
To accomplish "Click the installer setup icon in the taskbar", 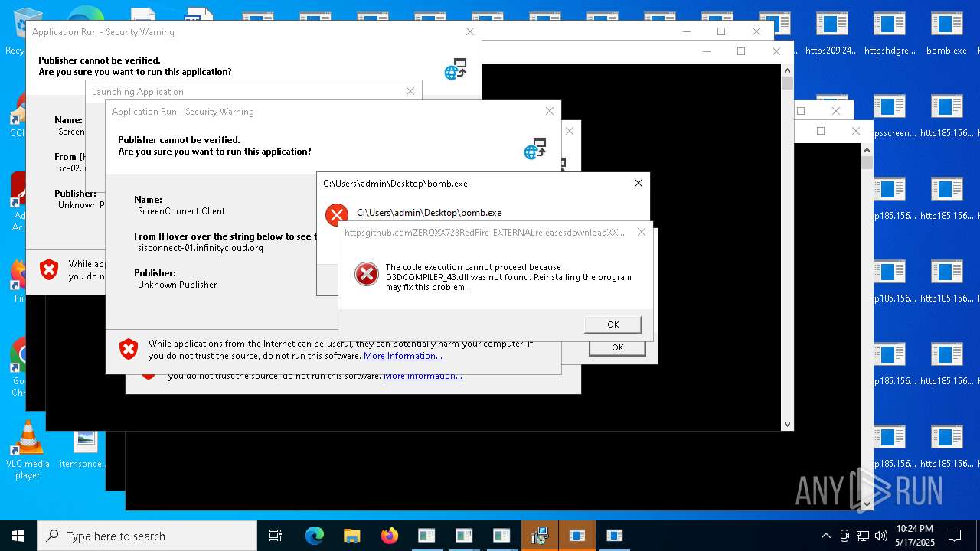I will pyautogui.click(x=540, y=536).
